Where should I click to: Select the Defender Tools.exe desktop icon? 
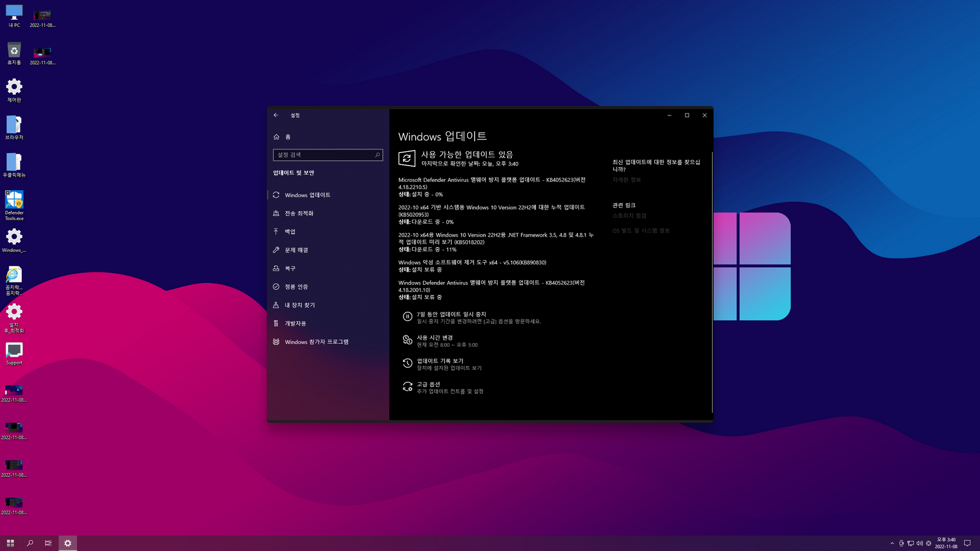click(14, 205)
